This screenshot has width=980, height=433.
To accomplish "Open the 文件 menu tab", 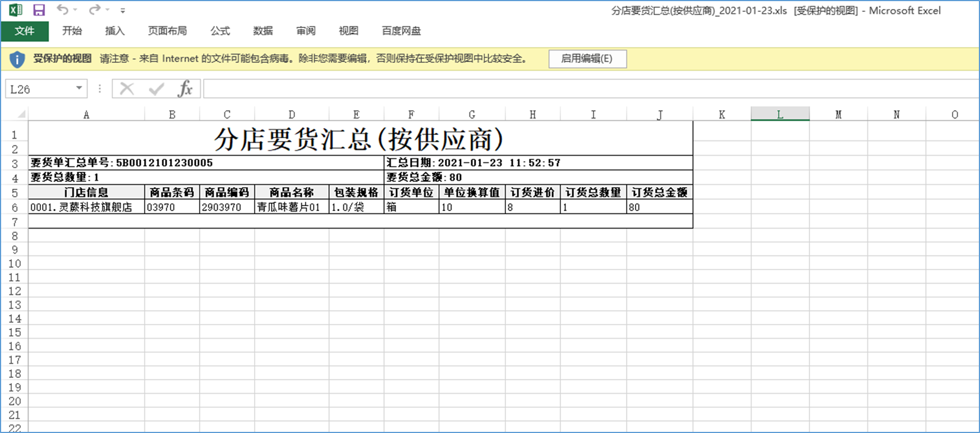I will 25,31.
